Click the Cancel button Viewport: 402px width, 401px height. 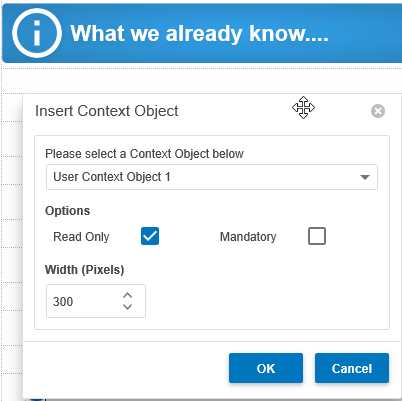coord(352,368)
